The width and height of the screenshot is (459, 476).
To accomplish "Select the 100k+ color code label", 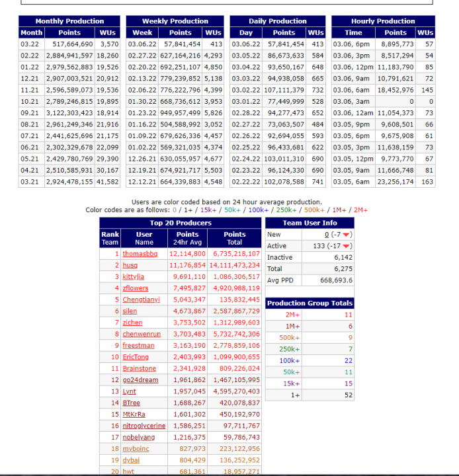I will [x=259, y=210].
